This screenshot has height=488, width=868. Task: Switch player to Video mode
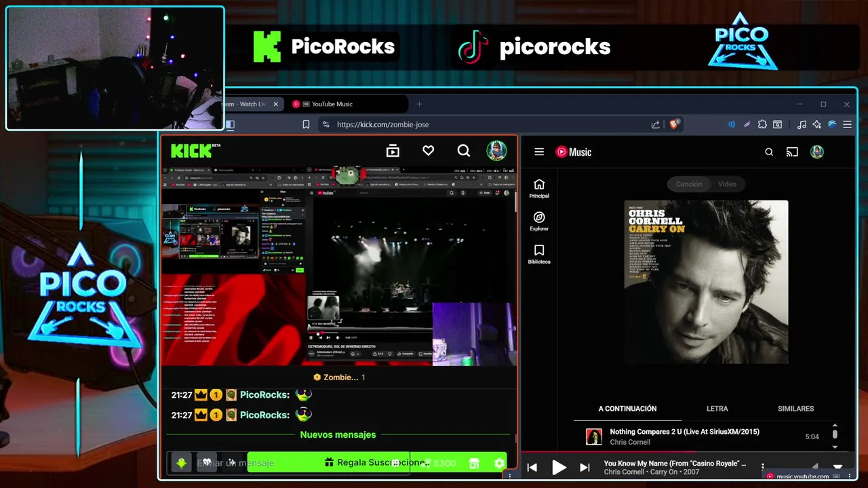click(x=727, y=184)
